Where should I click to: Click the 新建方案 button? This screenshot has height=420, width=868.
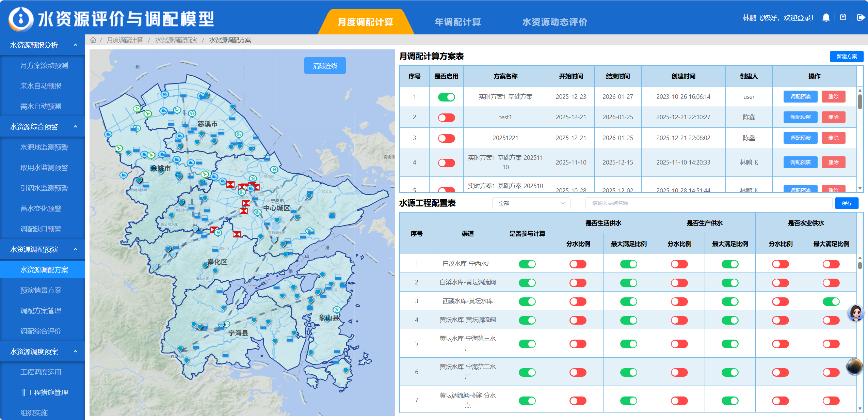(846, 57)
